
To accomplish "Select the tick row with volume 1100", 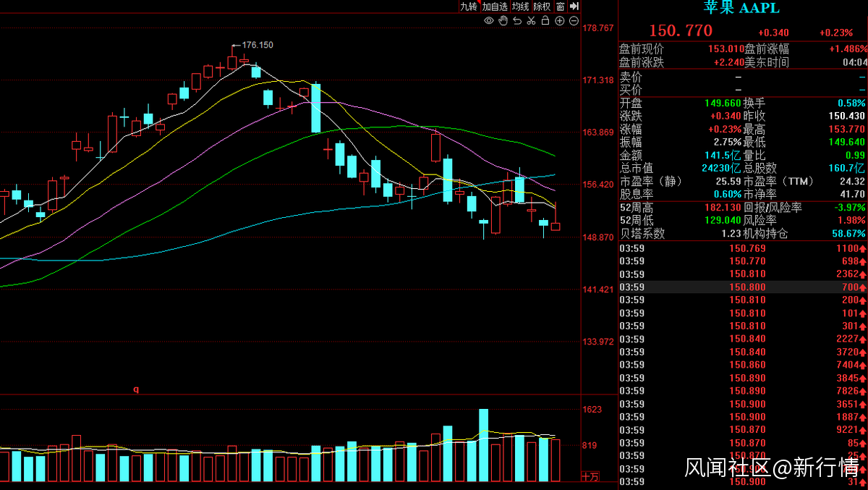I will [743, 248].
